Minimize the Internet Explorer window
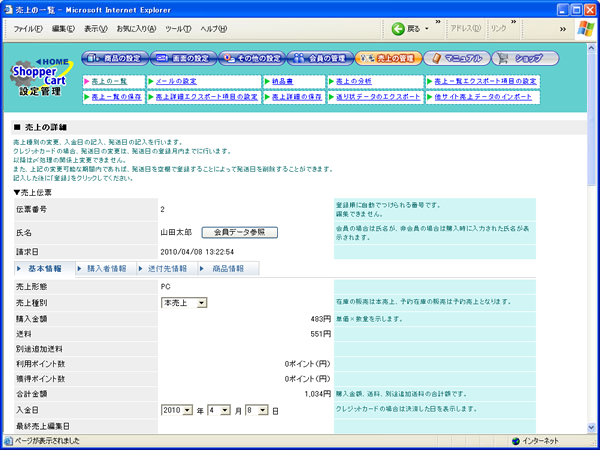 click(563, 10)
